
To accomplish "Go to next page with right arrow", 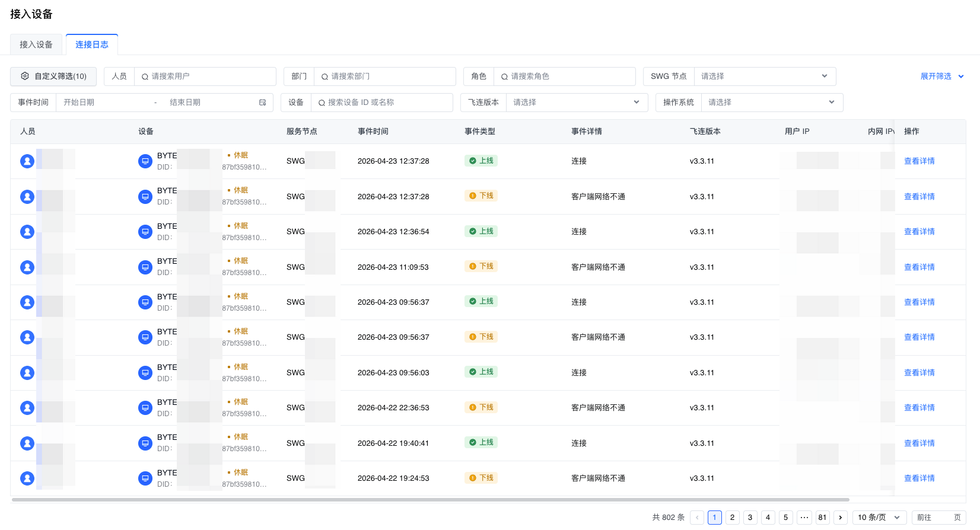I will tap(841, 518).
